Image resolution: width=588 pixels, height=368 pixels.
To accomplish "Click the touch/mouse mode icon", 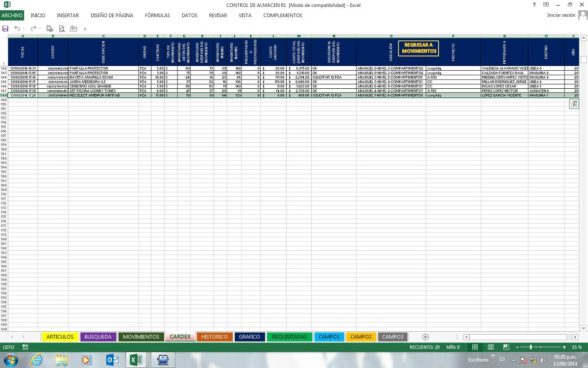I will (x=73, y=28).
